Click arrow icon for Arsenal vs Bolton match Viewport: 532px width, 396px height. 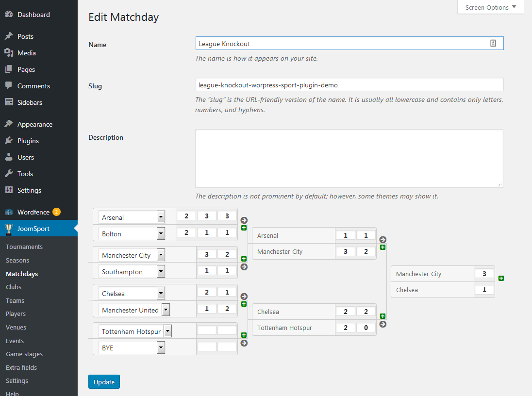click(244, 220)
